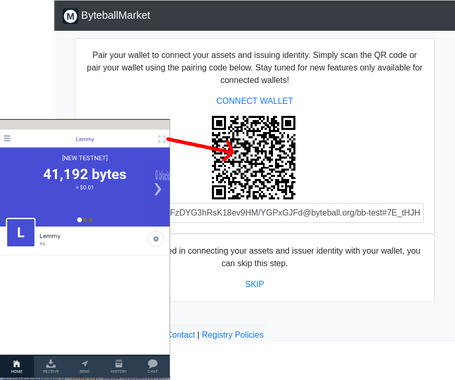Viewport: 455px width, 380px height.
Task: Click the 41,192 bytes balance
Action: [x=85, y=174]
